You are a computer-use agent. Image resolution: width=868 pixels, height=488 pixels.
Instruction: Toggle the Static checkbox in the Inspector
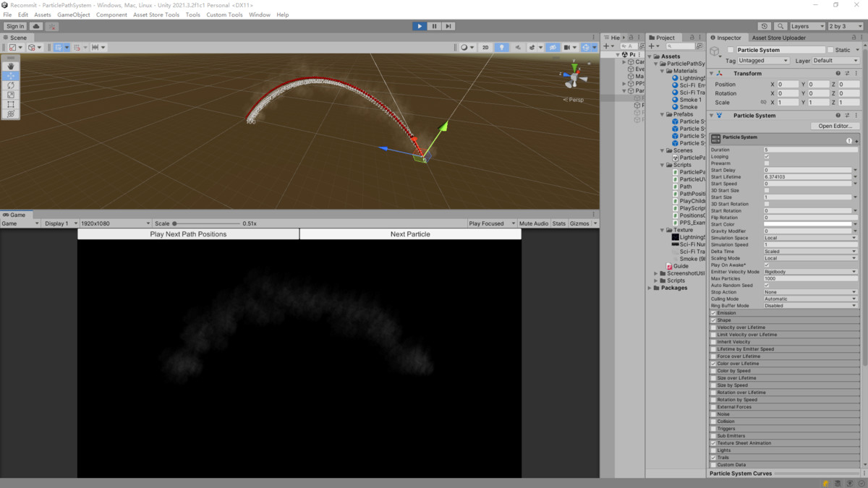pyautogui.click(x=830, y=50)
